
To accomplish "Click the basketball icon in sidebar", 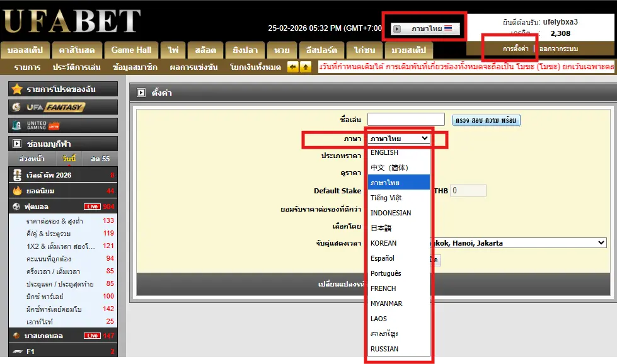I will 17,336.
